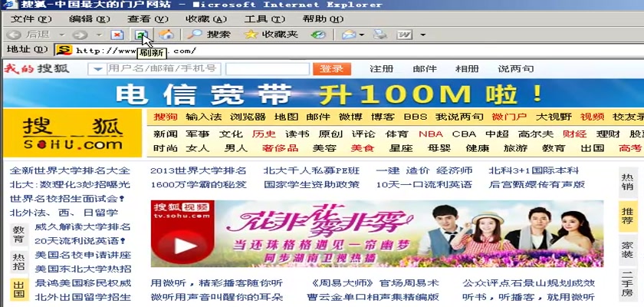Select the 二手房 side tab
Image resolution: width=644 pixels, height=307 pixels.
point(627,285)
